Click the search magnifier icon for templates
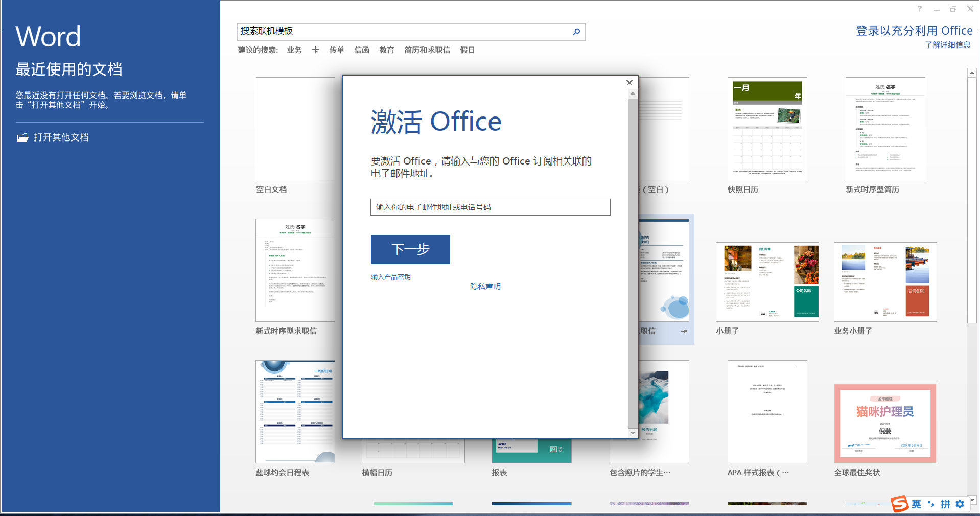Image resolution: width=980 pixels, height=516 pixels. tap(576, 32)
